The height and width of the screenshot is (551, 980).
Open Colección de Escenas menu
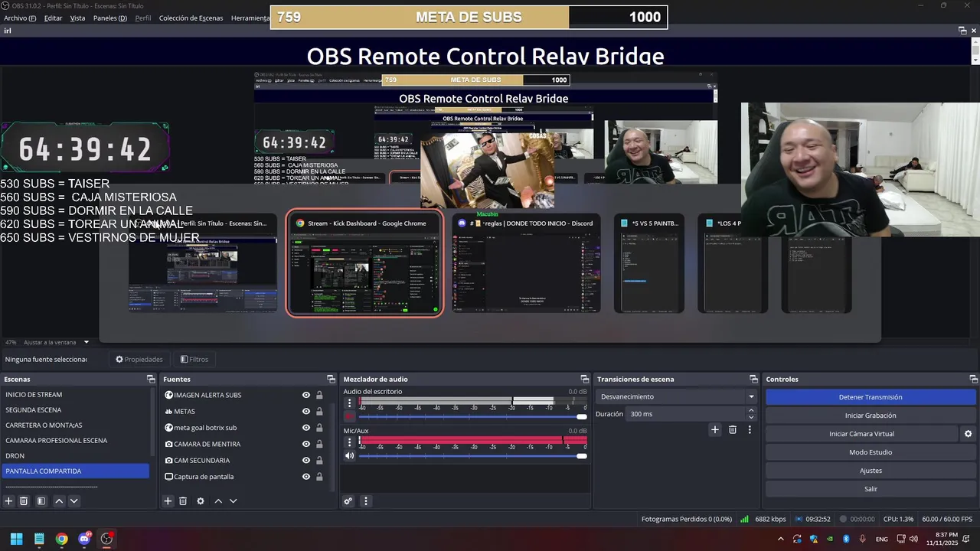191,18
